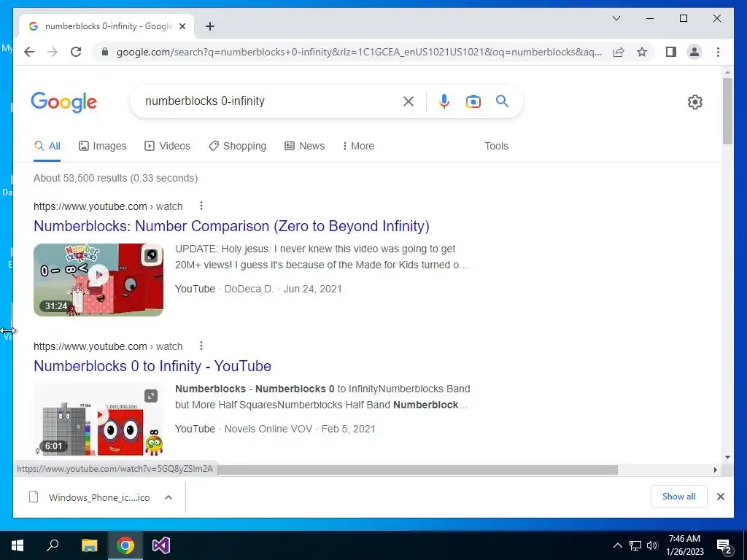Image resolution: width=747 pixels, height=560 pixels.
Task: Click the Google logo
Action: pyautogui.click(x=64, y=102)
